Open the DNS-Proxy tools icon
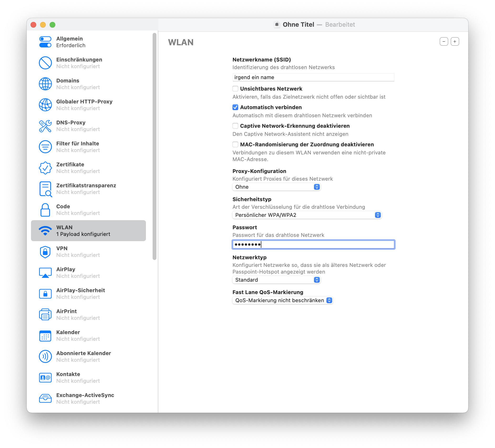 click(x=45, y=126)
